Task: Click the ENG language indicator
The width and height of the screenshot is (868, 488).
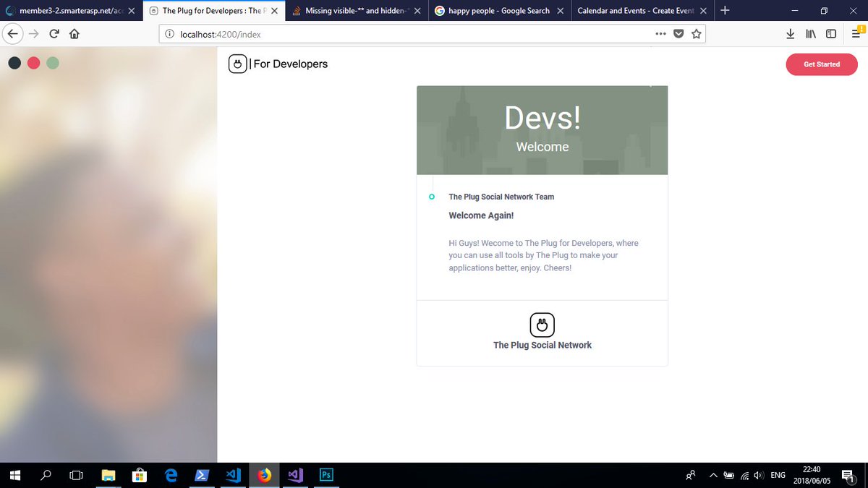Action: [x=778, y=475]
